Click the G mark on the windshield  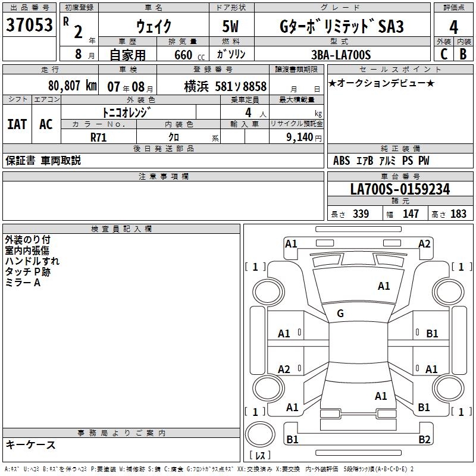(x=340, y=313)
